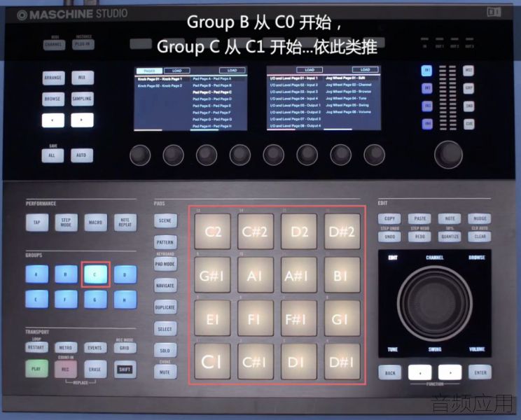Turn the jog wheel center
This screenshot has height=420, width=521.
(435, 303)
